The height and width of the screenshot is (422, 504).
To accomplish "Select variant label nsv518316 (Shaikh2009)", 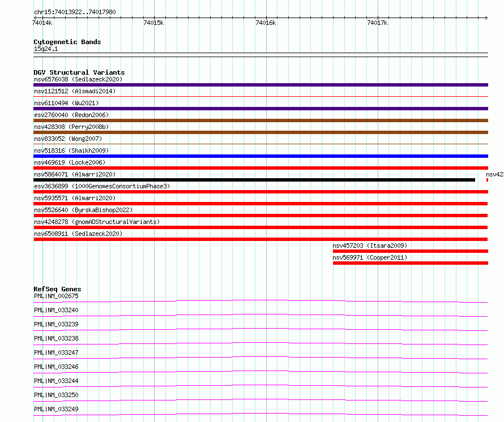I will [71, 150].
